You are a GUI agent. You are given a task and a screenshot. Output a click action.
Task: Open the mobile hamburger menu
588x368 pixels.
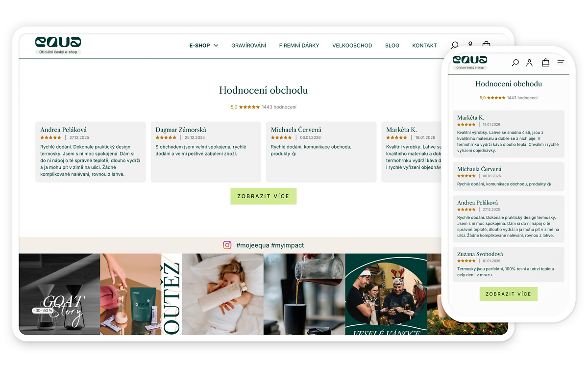pyautogui.click(x=561, y=63)
